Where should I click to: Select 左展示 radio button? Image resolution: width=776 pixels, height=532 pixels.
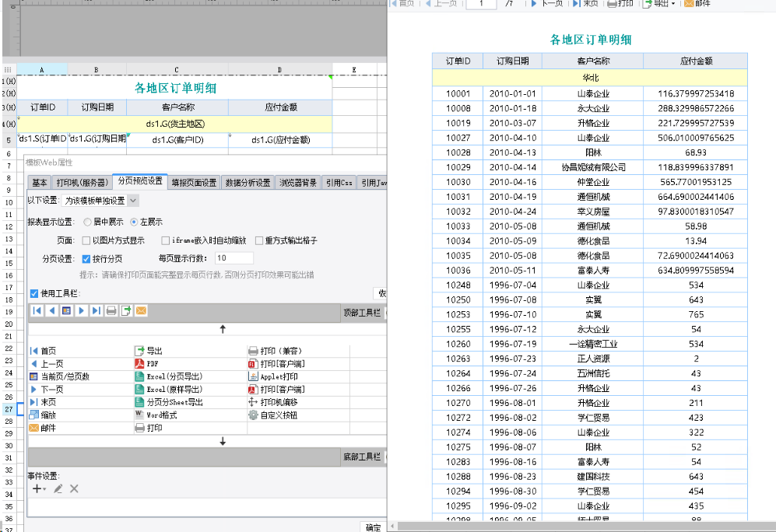[x=134, y=222]
